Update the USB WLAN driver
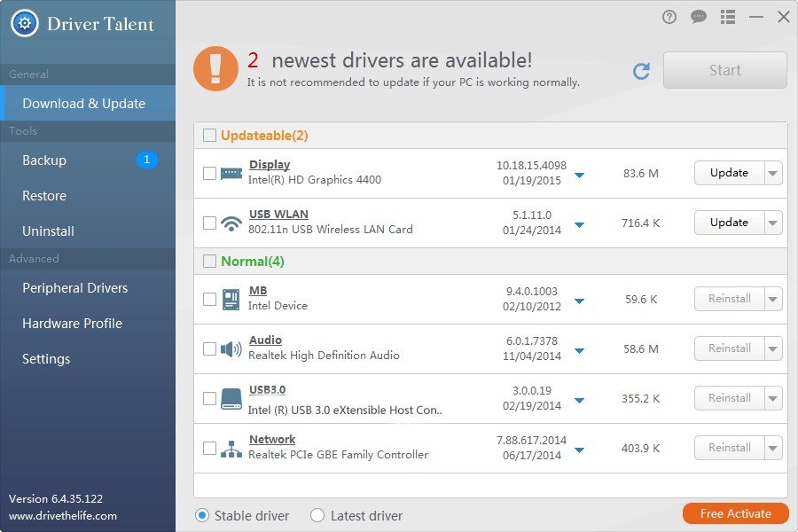Image resolution: width=798 pixels, height=532 pixels. 730,223
